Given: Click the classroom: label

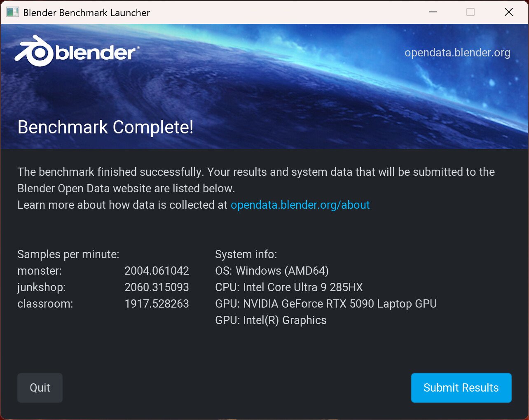Looking at the screenshot, I should pyautogui.click(x=45, y=303).
